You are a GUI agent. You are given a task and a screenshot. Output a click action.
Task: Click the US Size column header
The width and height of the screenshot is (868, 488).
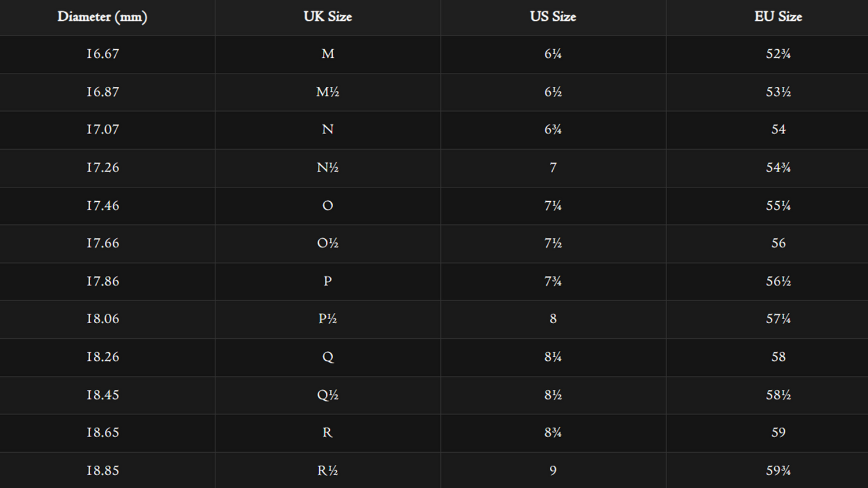tap(553, 17)
